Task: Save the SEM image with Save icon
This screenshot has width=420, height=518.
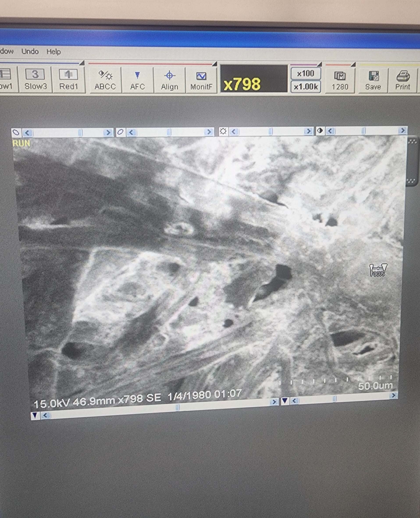Action: click(373, 81)
